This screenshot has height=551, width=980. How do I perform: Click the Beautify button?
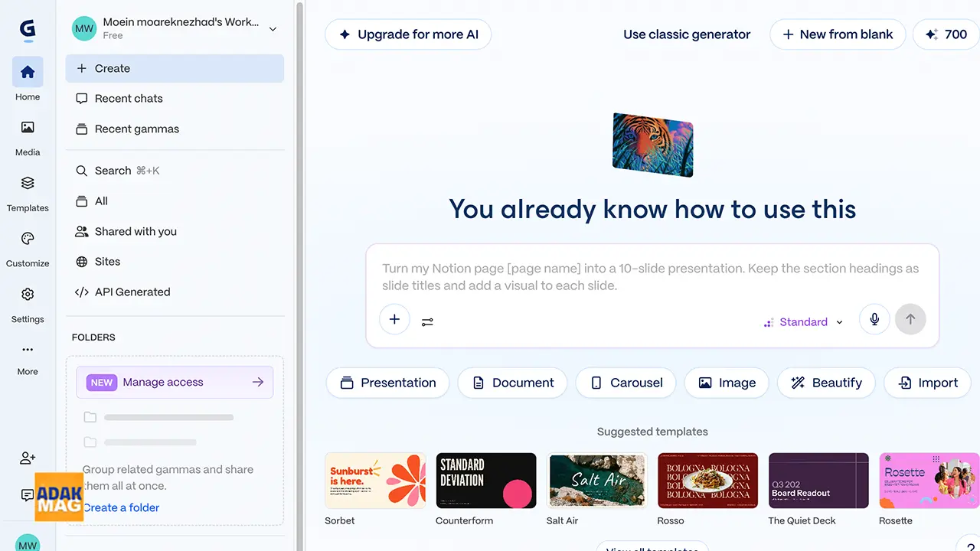click(827, 383)
